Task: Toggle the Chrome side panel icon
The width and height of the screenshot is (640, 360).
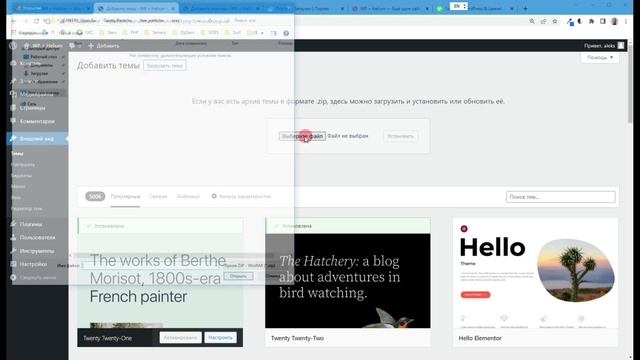Action: click(x=603, y=21)
